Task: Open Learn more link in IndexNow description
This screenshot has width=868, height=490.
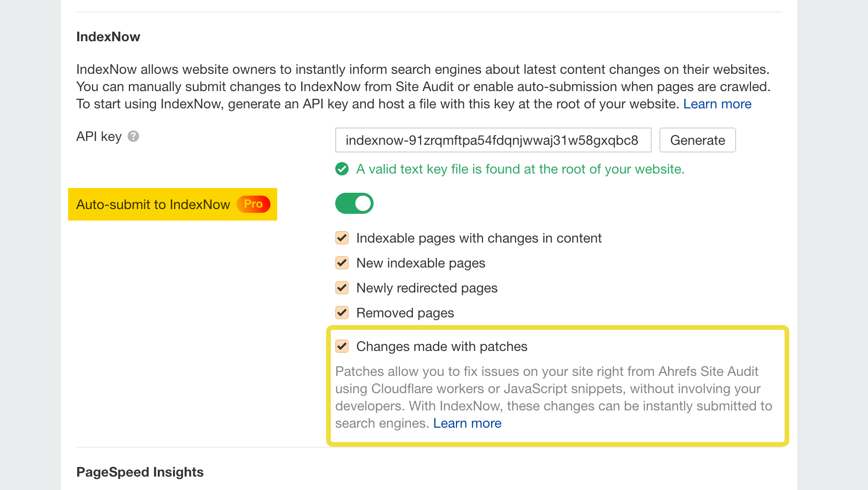Action: tap(717, 104)
